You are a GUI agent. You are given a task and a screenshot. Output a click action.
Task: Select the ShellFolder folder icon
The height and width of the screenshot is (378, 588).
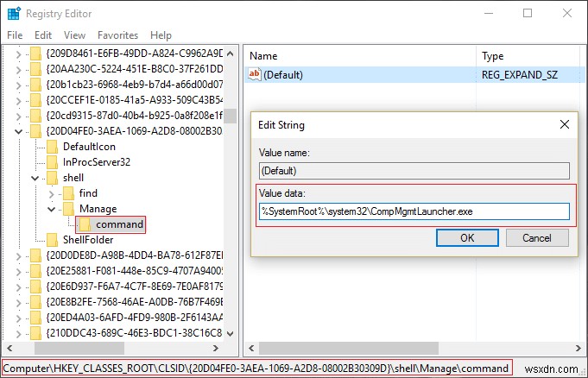click(52, 240)
